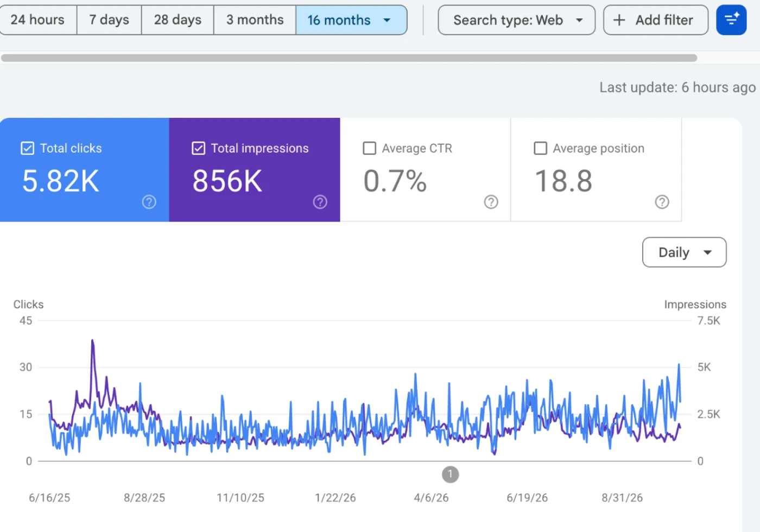Click the Add filter button
Viewport: 760px width, 532px height.
(655, 20)
